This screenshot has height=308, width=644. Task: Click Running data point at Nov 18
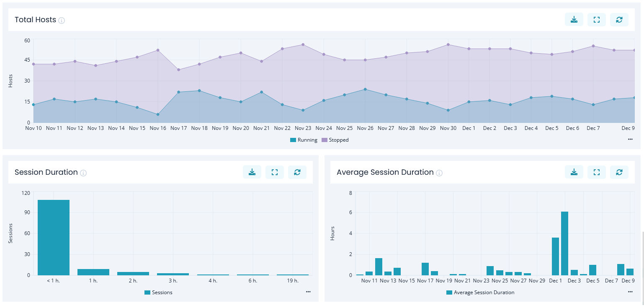pos(199,91)
